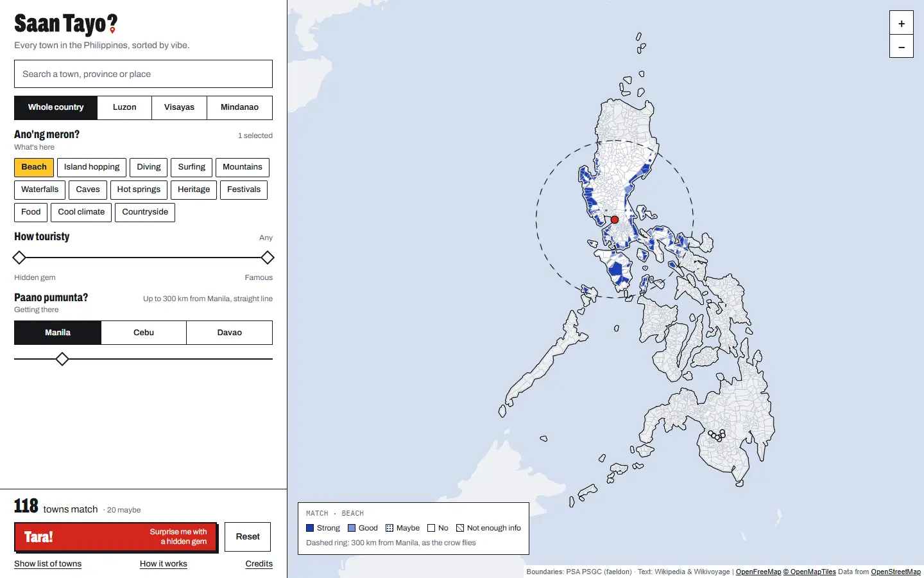
Task: Click the Hidden gem slider handle
Action: pyautogui.click(x=19, y=258)
